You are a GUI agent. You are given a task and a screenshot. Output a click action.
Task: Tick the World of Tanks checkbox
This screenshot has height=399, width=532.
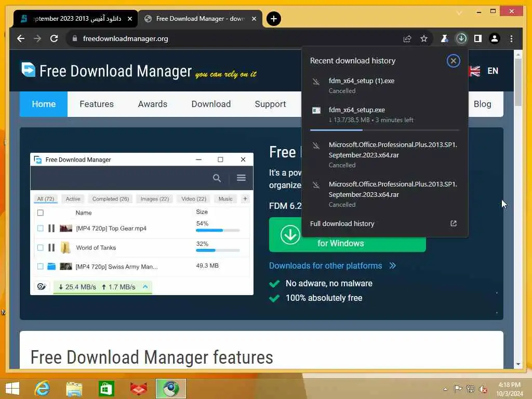tap(41, 247)
